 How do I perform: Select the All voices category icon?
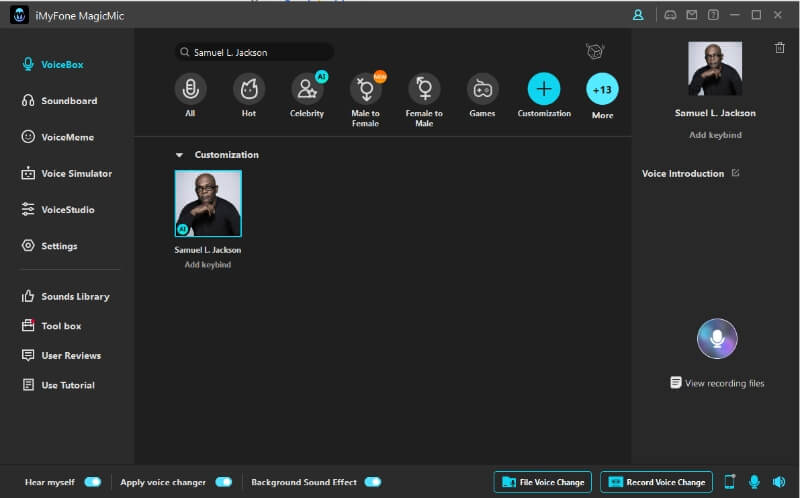190,89
